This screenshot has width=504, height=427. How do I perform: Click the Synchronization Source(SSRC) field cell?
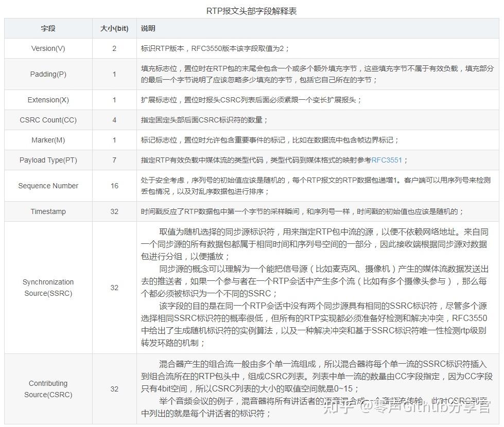pyautogui.click(x=48, y=288)
